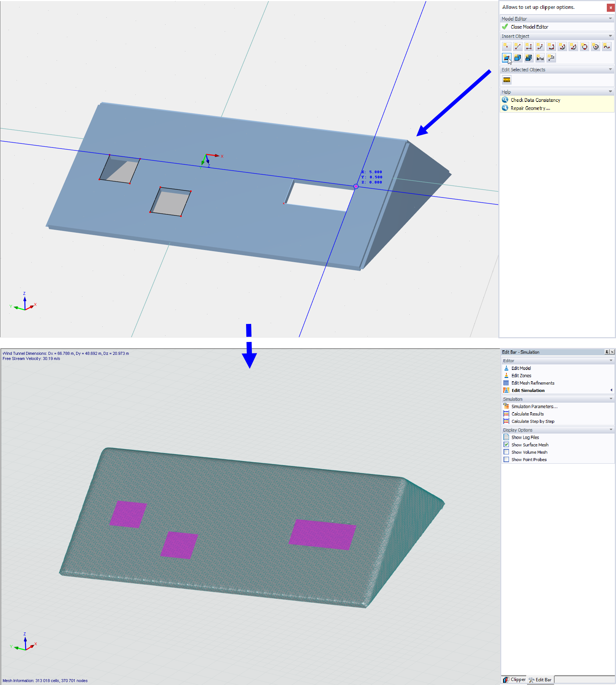Click Close Model Editor link
Image resolution: width=616 pixels, height=685 pixels.
pyautogui.click(x=529, y=27)
